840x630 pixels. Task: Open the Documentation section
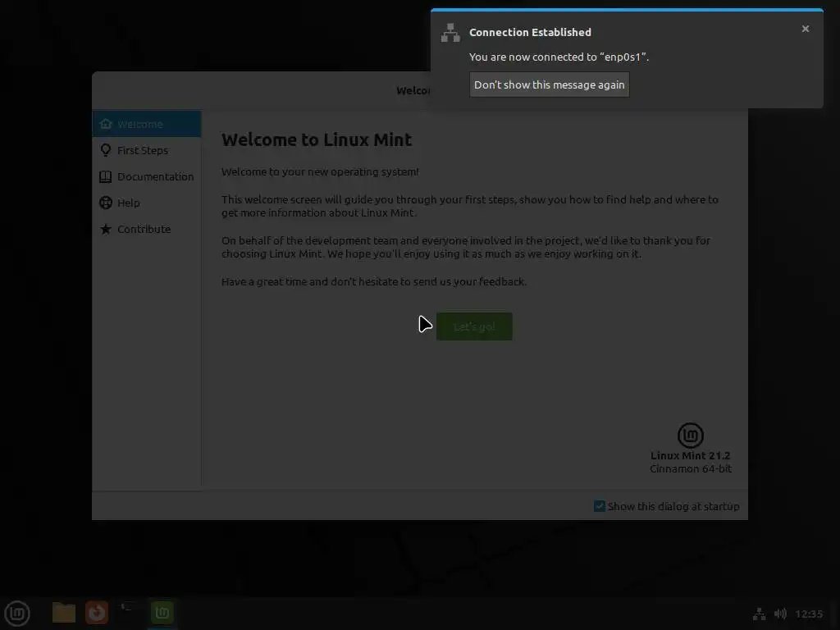(147, 176)
